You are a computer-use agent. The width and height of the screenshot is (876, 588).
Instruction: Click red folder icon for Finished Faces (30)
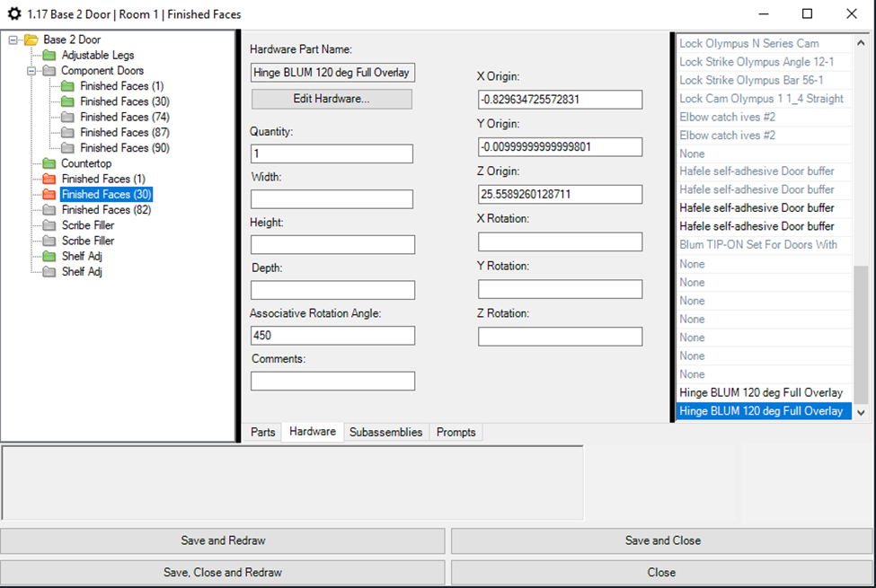49,194
